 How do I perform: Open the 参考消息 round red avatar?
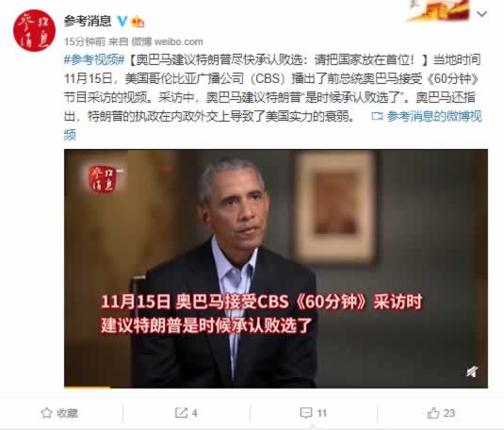coord(35,30)
